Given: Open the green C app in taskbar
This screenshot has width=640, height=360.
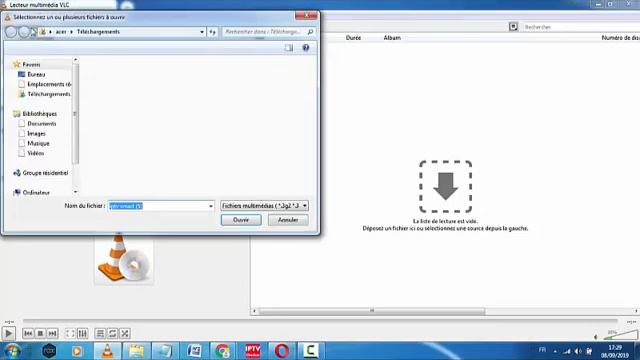Looking at the screenshot, I should (311, 351).
